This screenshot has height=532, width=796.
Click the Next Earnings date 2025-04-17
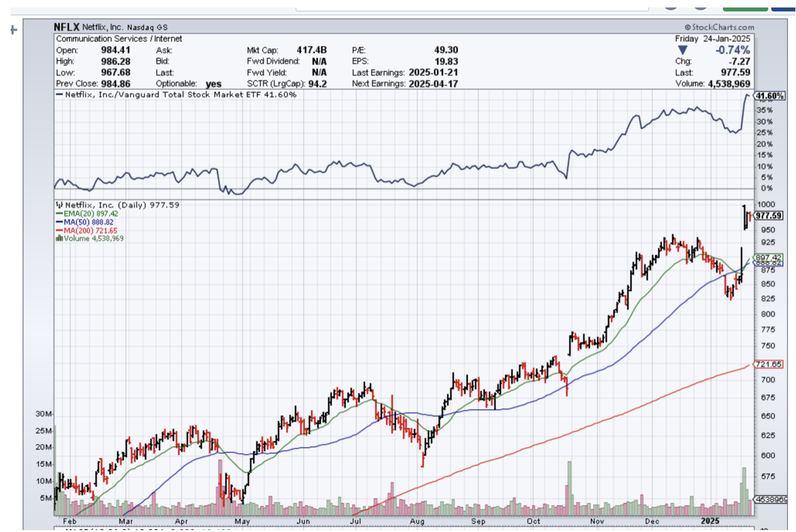[434, 83]
